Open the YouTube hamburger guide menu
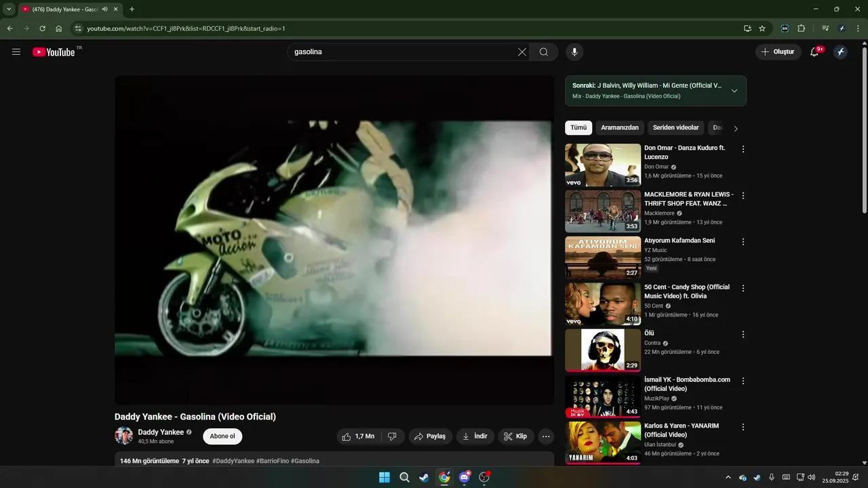Image resolution: width=868 pixels, height=488 pixels. [16, 52]
